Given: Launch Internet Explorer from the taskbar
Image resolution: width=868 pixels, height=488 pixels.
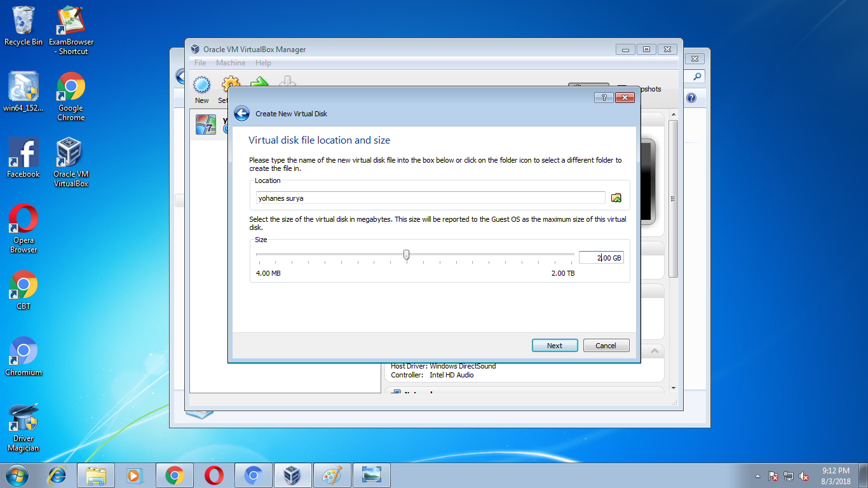Looking at the screenshot, I should (x=58, y=475).
